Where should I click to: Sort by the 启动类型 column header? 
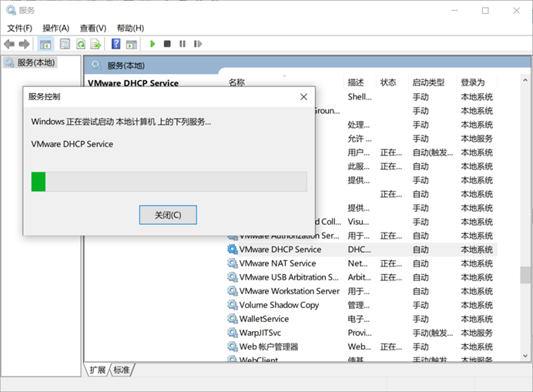pos(433,82)
